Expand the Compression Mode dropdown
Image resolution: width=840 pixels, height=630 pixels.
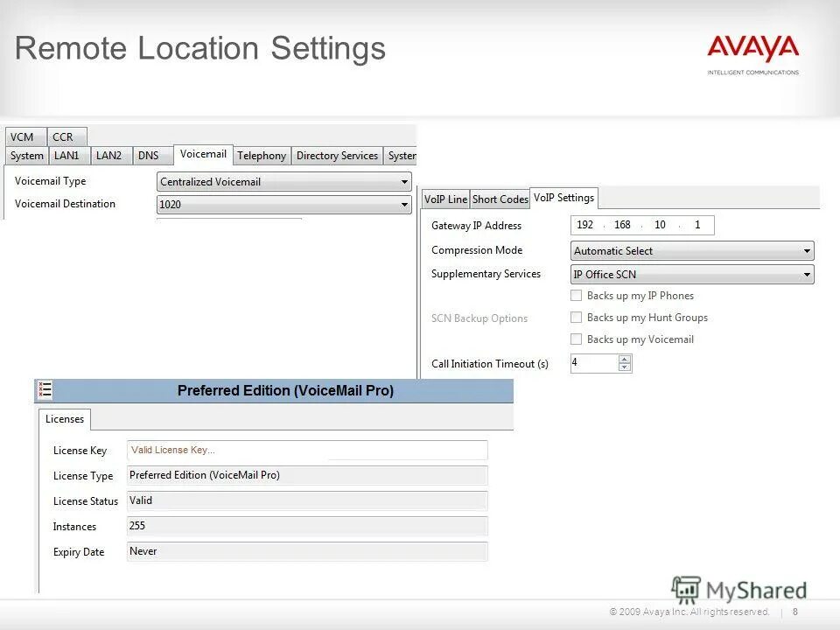pos(808,251)
